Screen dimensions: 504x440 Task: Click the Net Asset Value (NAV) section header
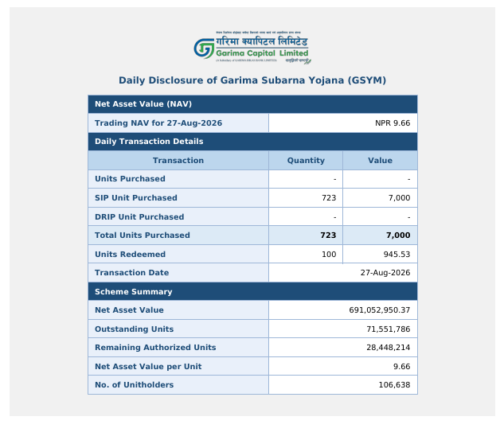click(252, 104)
